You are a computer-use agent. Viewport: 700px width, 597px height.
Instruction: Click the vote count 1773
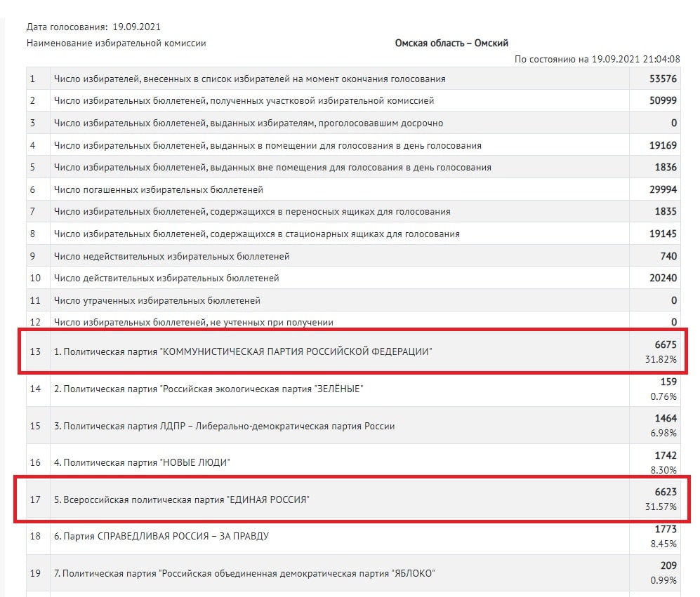pos(666,529)
